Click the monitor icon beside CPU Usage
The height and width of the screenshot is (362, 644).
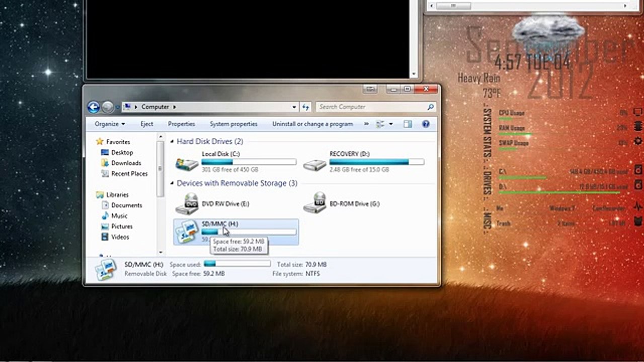(x=638, y=112)
